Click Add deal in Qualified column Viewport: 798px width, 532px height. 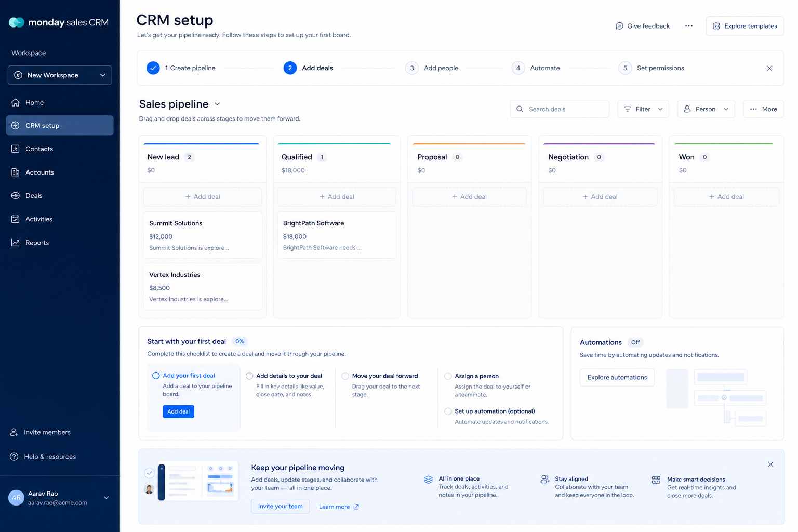point(337,197)
